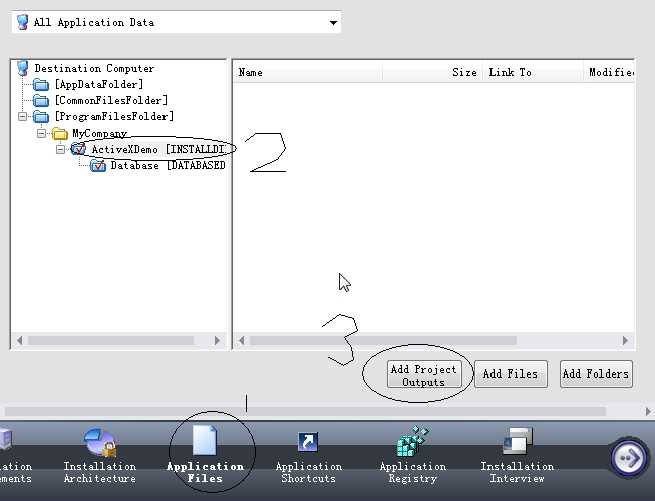
Task: Open the Installation Interview step label
Action: (517, 472)
